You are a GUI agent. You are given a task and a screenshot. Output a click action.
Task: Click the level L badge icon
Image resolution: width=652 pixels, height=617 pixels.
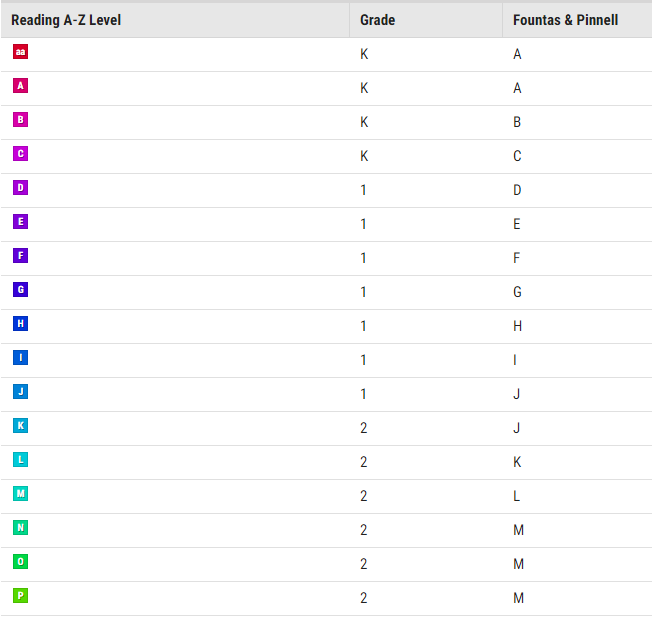tap(20, 460)
